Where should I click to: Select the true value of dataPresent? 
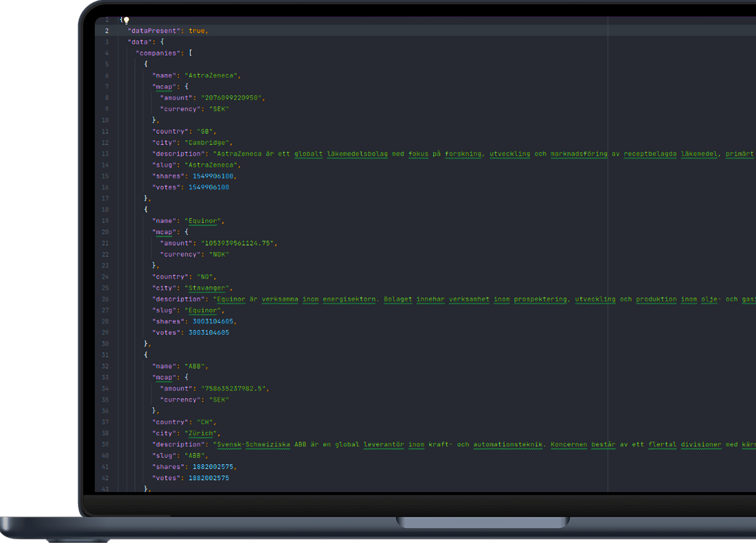(x=197, y=31)
